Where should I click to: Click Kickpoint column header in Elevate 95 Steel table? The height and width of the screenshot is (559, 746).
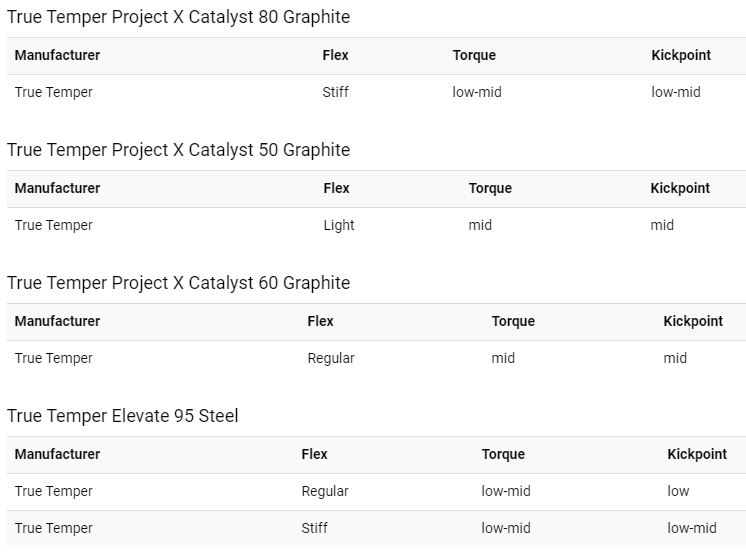697,454
